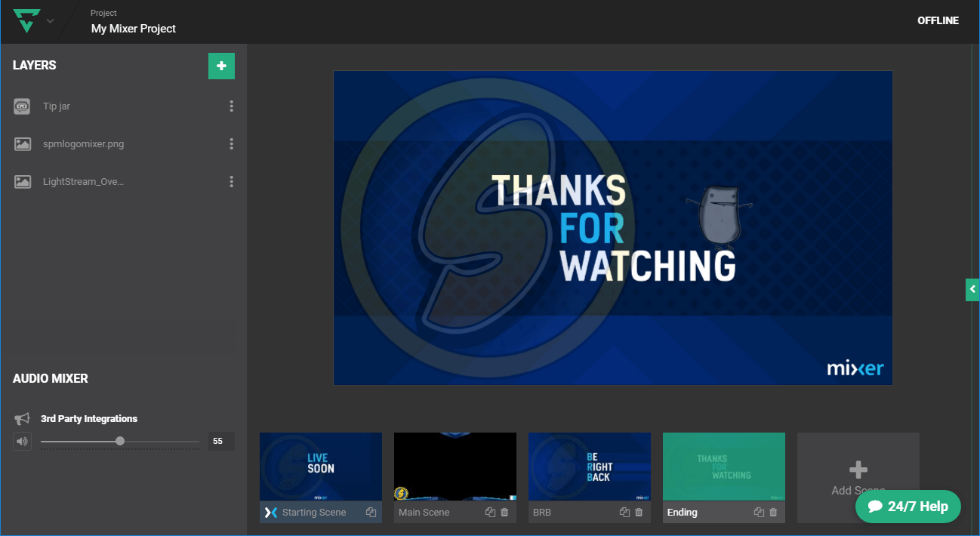Duplicate the Ending scene
Screen dimensions: 980x536
pos(760,513)
